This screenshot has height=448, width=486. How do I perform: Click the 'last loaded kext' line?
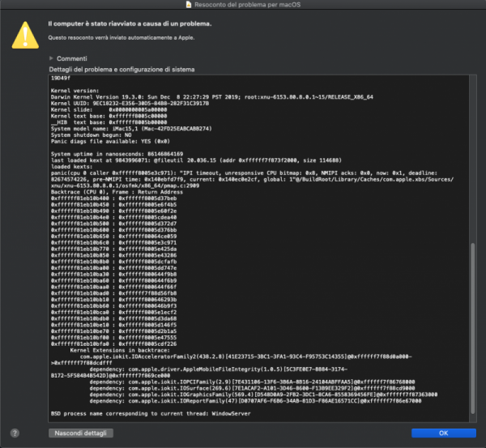click(x=196, y=160)
